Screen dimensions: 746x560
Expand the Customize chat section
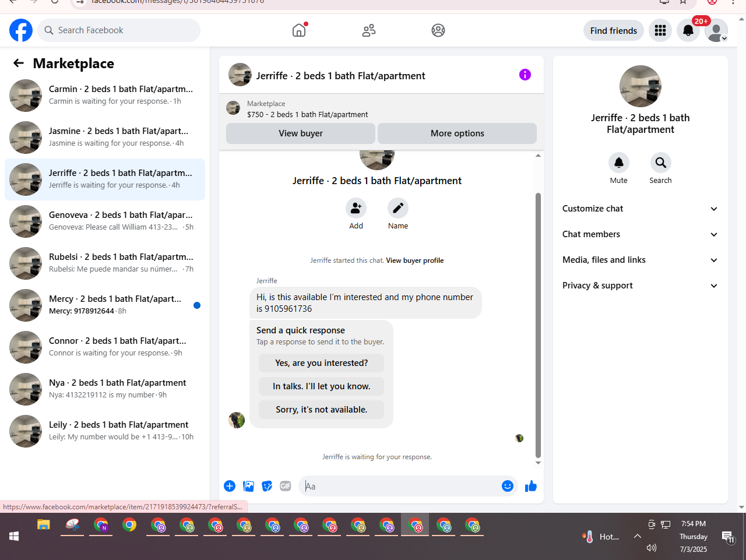point(640,209)
